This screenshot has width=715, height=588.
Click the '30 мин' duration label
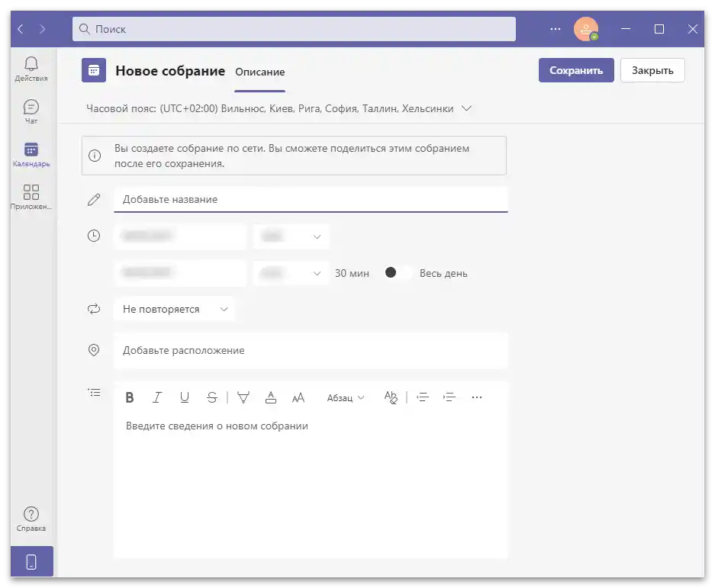pos(352,273)
